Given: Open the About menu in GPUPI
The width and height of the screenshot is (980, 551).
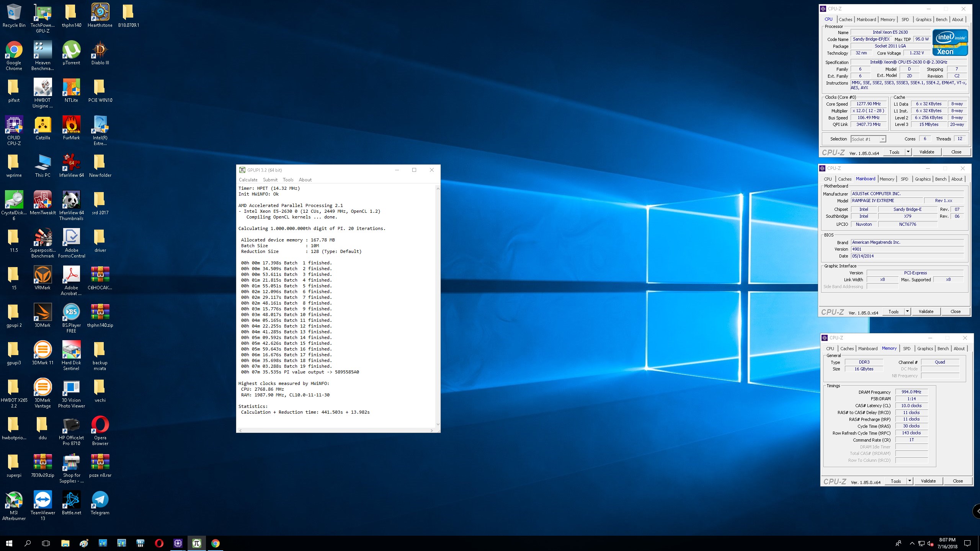Looking at the screenshot, I should pyautogui.click(x=305, y=180).
